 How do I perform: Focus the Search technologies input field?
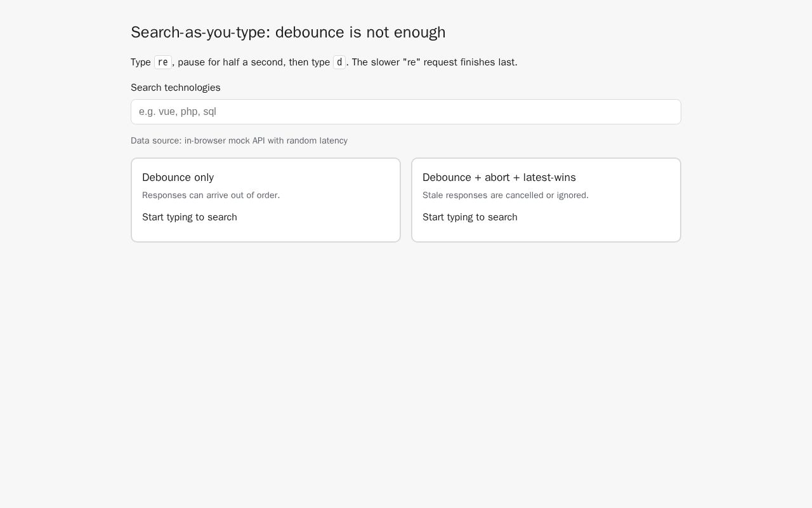(x=406, y=112)
